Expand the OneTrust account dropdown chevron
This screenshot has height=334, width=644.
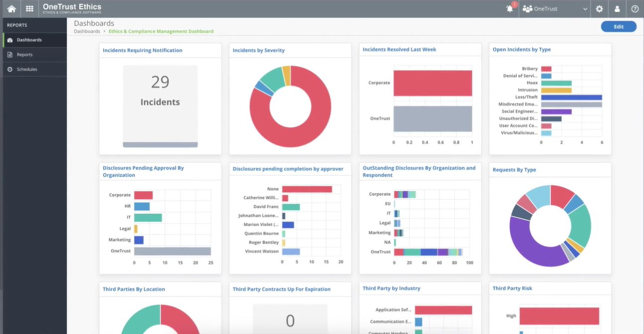click(x=585, y=8)
